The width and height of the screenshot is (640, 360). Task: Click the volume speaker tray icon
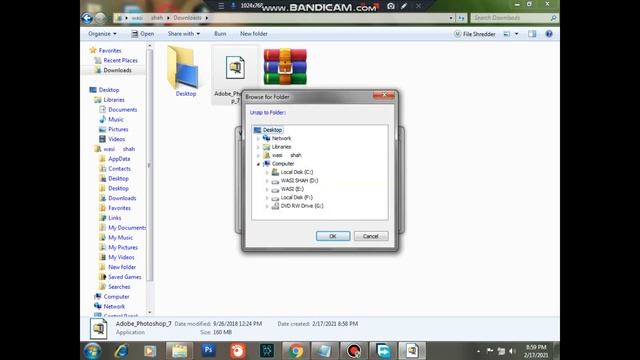[x=512, y=351]
